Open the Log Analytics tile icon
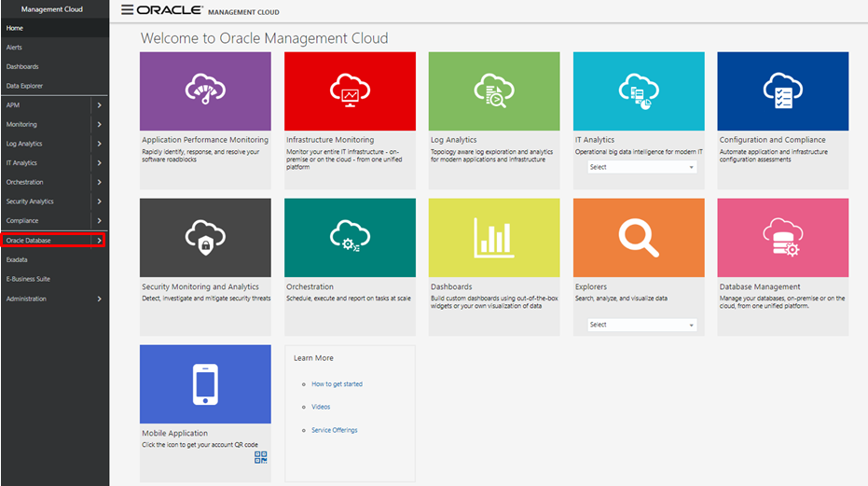This screenshot has width=868, height=486. click(x=494, y=90)
